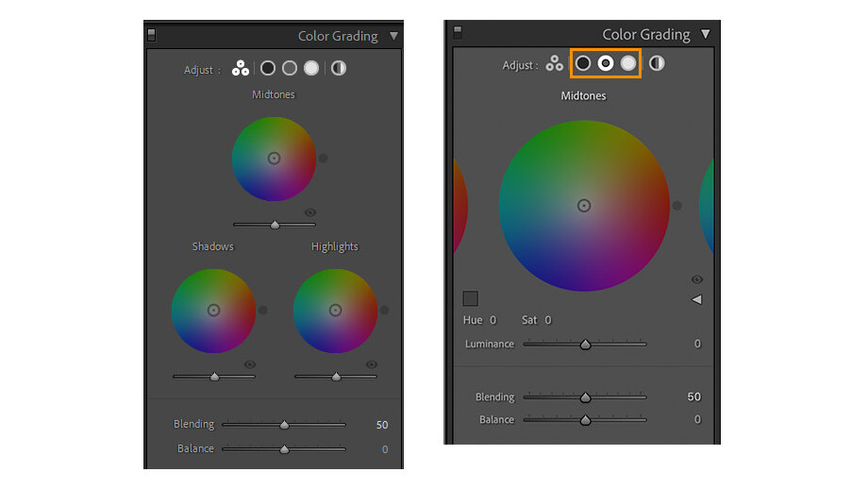Click Color Grading title in right panel
Image resolution: width=868 pixels, height=489 pixels.
pyautogui.click(x=646, y=34)
